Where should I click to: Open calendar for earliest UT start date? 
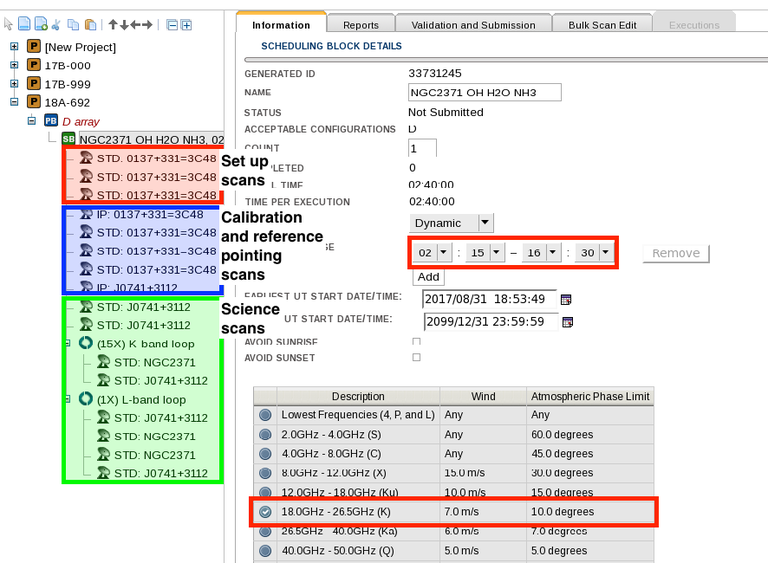click(567, 299)
